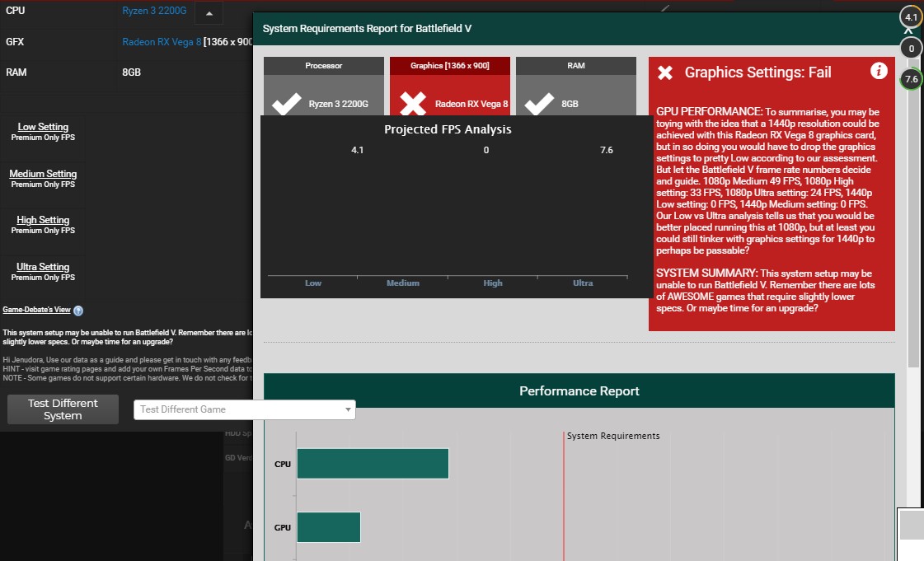Click the Game-Debate's View help icon

coord(78,311)
